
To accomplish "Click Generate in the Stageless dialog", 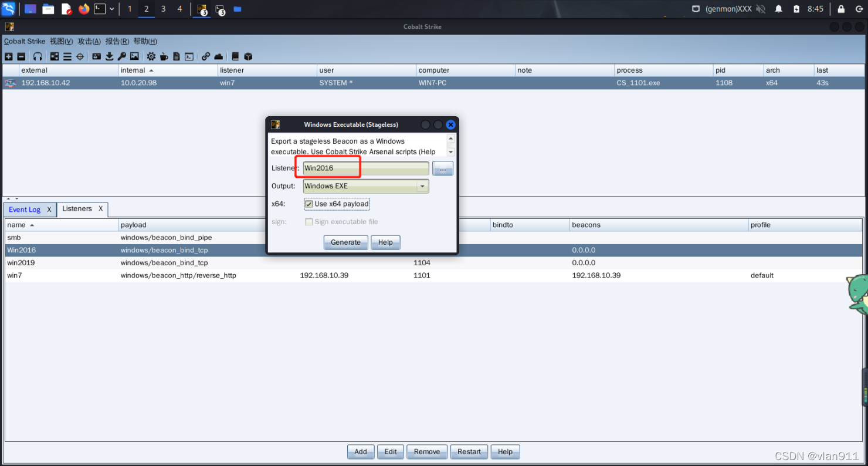I will pyautogui.click(x=346, y=242).
